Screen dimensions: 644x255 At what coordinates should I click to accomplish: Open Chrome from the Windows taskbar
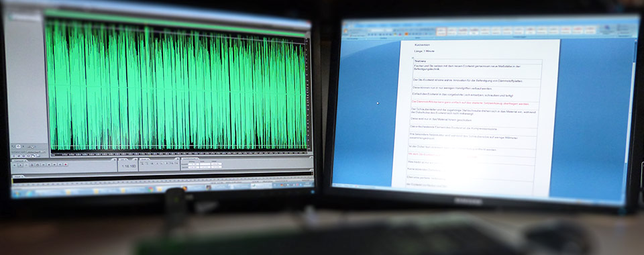pos(150,189)
